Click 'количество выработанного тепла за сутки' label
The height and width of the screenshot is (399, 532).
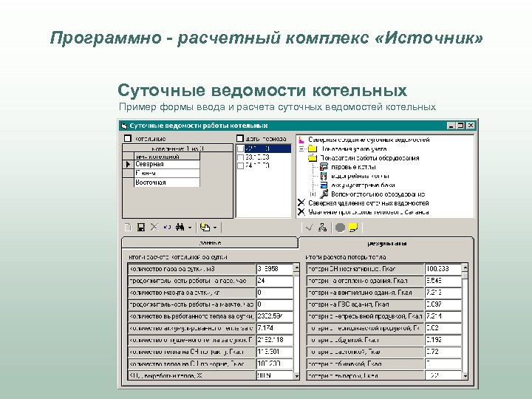point(191,316)
